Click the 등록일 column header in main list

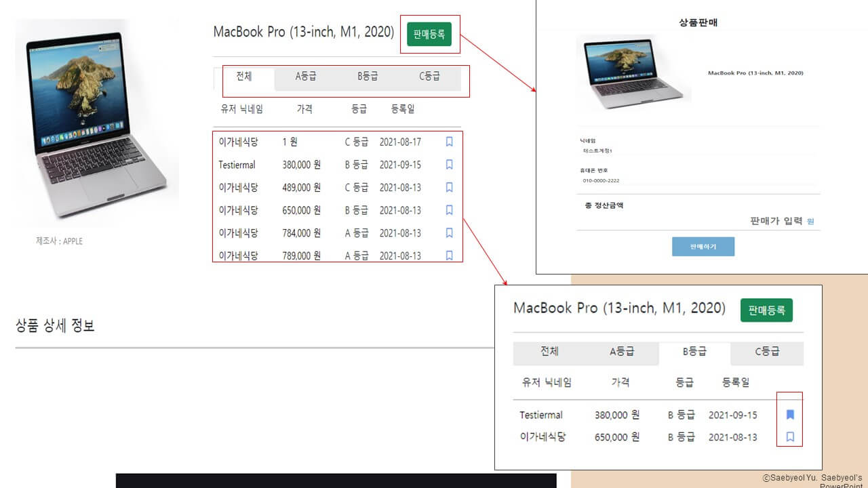click(403, 109)
